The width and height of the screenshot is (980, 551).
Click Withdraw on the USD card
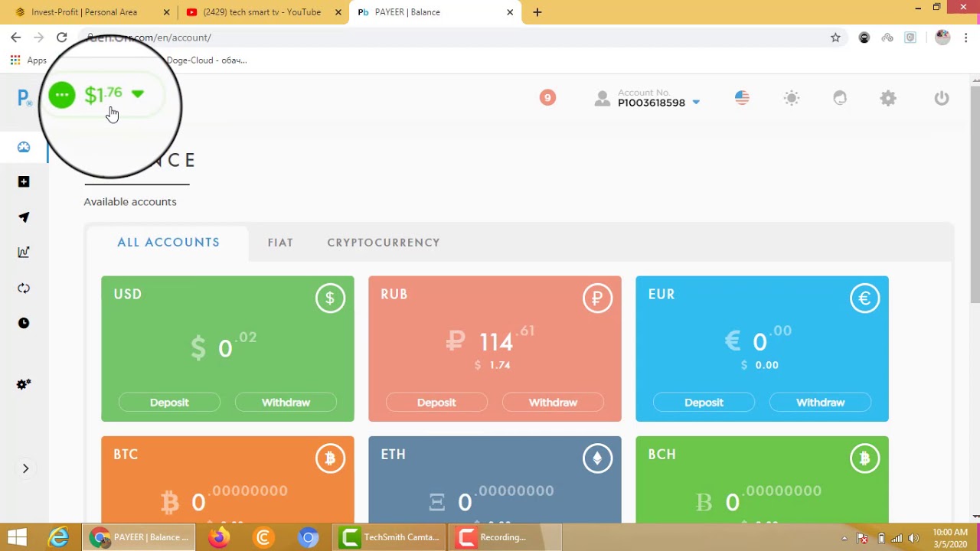[x=286, y=403]
